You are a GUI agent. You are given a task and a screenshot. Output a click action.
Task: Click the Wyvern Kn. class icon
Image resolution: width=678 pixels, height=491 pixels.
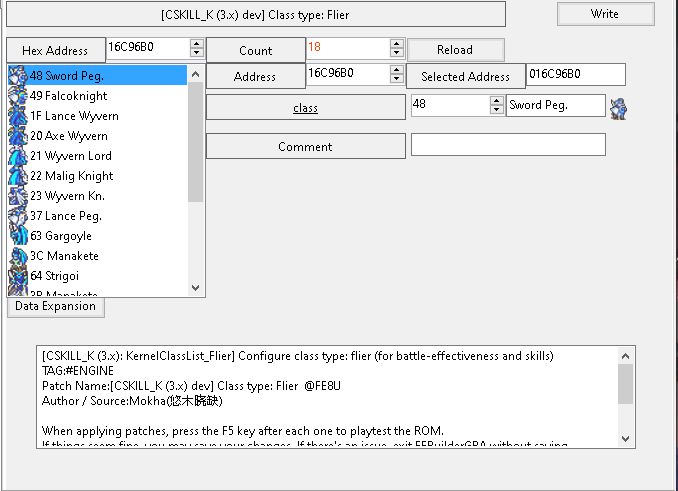pyautogui.click(x=18, y=196)
